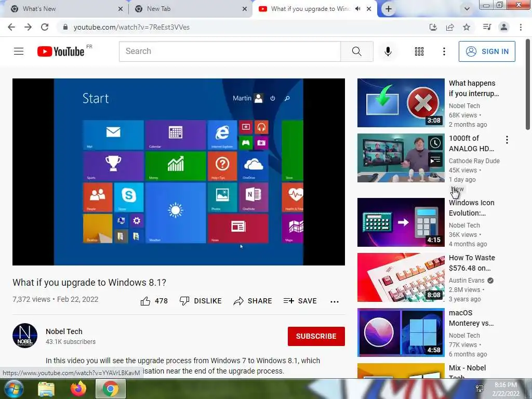Click the Cathode Ray Dude channel name
The width and height of the screenshot is (532, 399).
474,161
